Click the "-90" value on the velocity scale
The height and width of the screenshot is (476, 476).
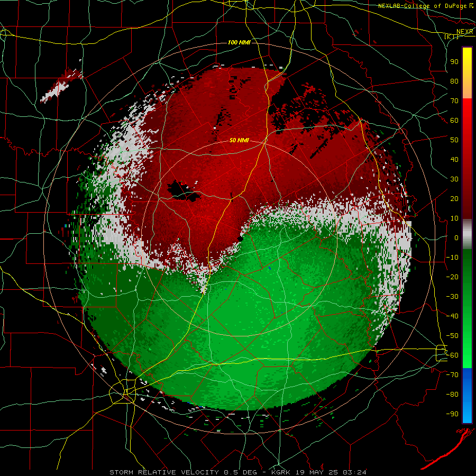pyautogui.click(x=452, y=414)
